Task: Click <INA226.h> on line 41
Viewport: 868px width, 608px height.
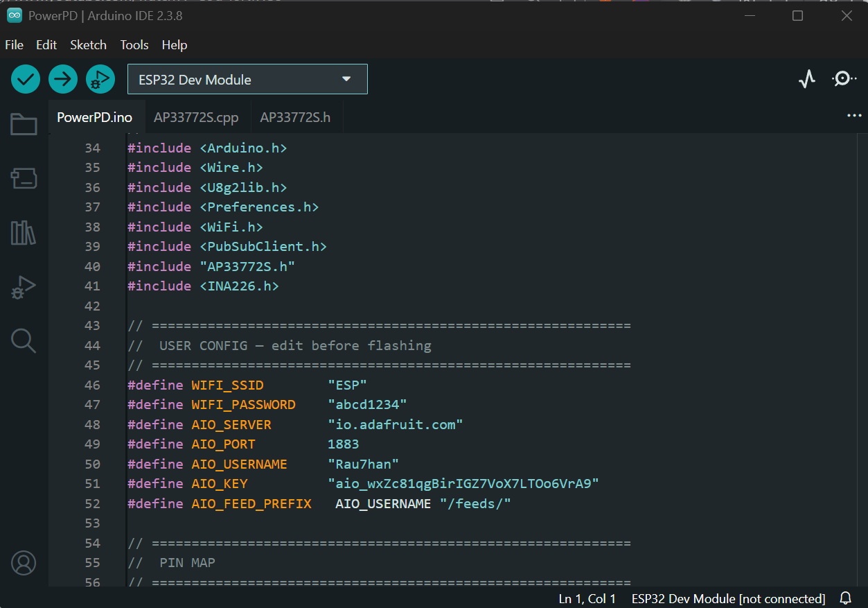Action: coord(239,286)
